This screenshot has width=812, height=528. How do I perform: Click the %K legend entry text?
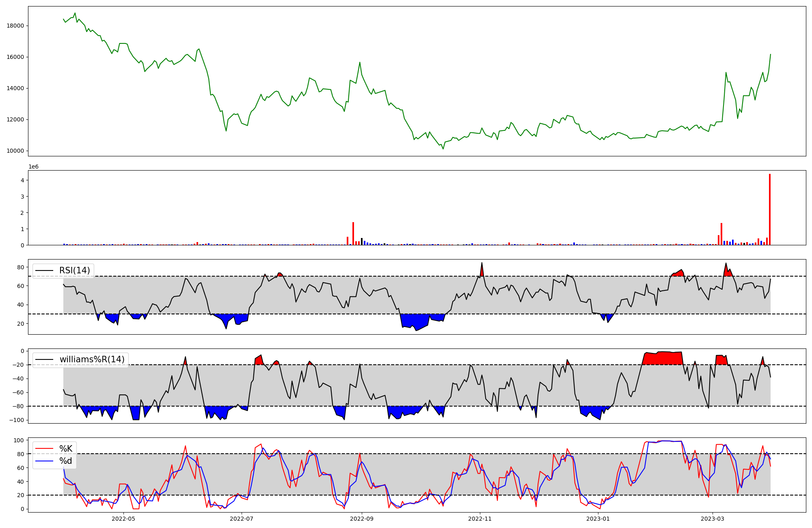(66, 449)
